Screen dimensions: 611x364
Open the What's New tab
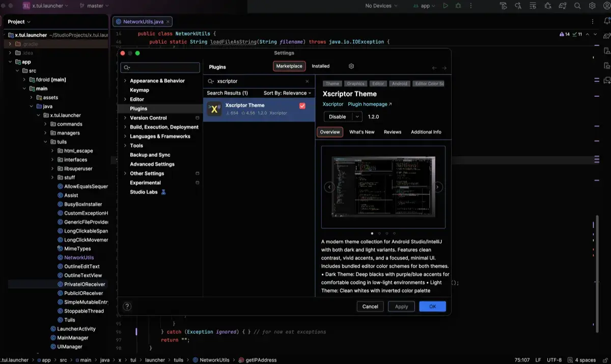coord(362,132)
